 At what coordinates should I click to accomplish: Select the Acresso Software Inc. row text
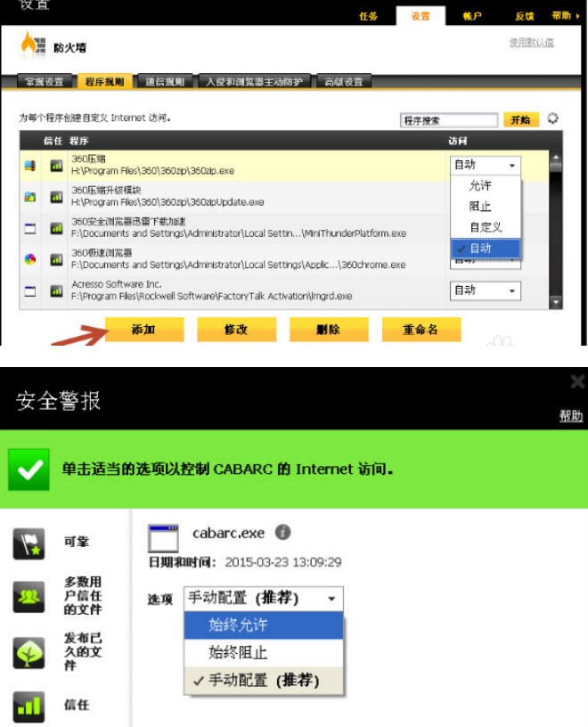coord(117,283)
